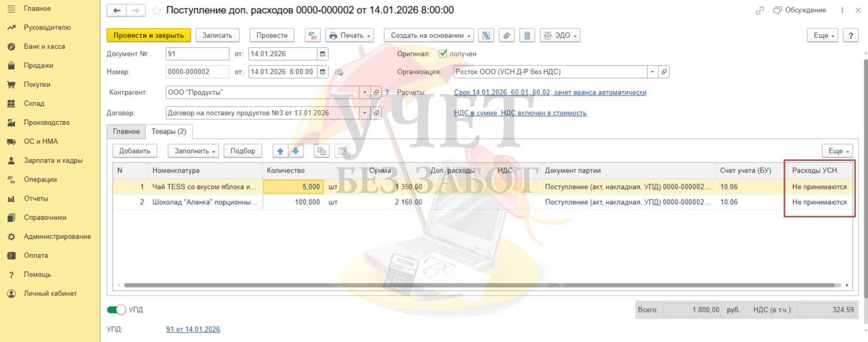
Task: Open Расчеты terms link
Action: tap(550, 92)
